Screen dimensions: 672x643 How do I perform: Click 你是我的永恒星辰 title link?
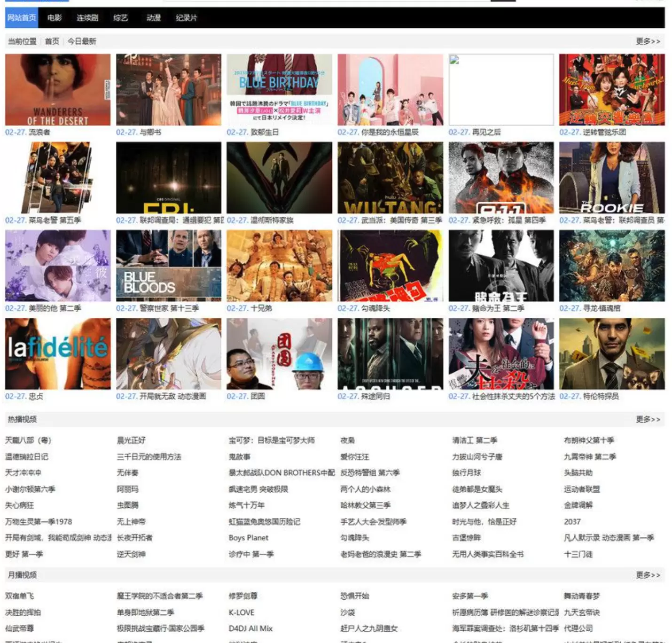pyautogui.click(x=390, y=132)
